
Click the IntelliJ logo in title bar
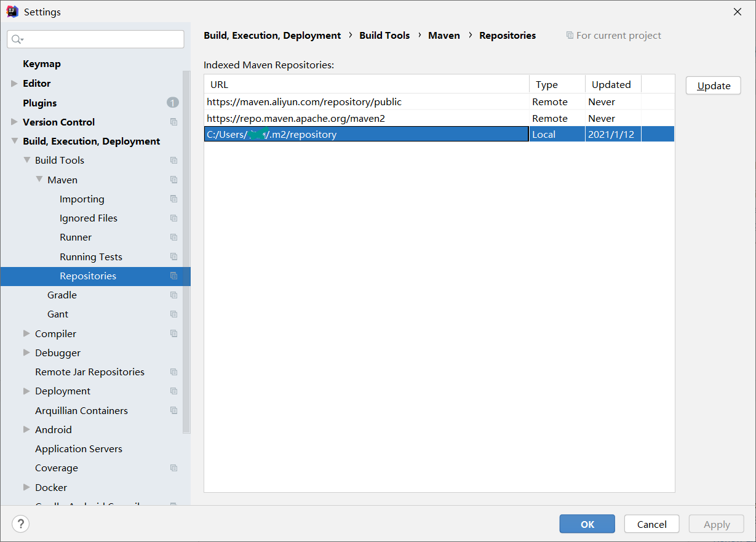12,12
